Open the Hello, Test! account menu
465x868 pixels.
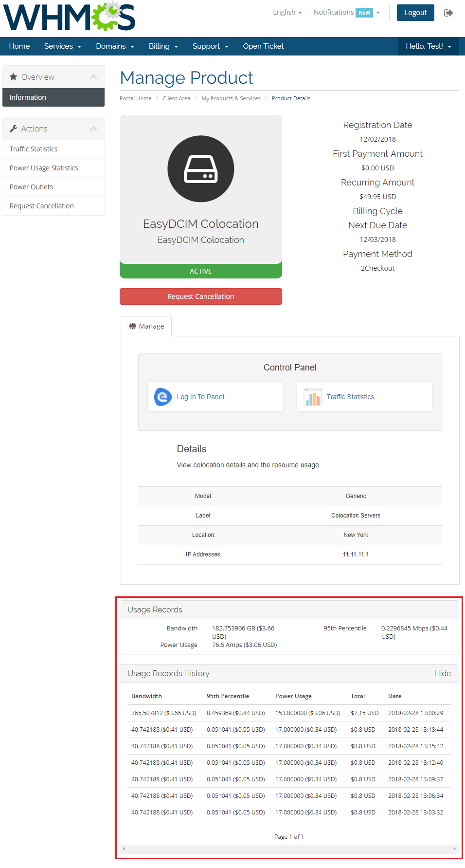click(x=429, y=46)
